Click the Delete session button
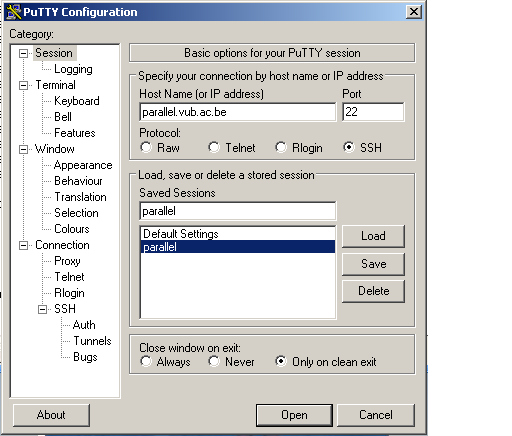This screenshot has height=436, width=512. click(x=373, y=291)
